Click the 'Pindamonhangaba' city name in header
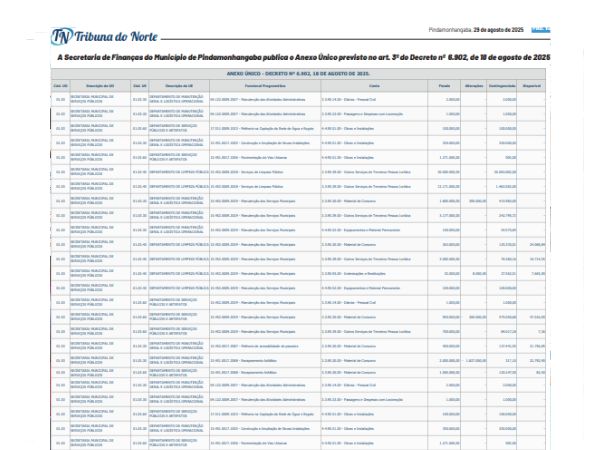This screenshot has height=450, width=600. pyautogui.click(x=450, y=30)
